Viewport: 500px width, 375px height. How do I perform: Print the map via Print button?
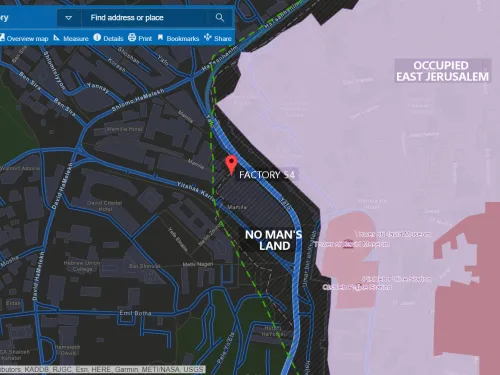(140, 38)
